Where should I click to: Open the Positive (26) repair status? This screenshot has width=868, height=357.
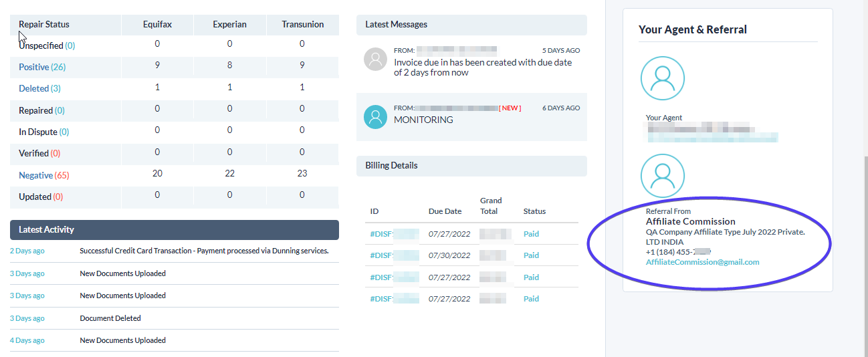[x=42, y=67]
